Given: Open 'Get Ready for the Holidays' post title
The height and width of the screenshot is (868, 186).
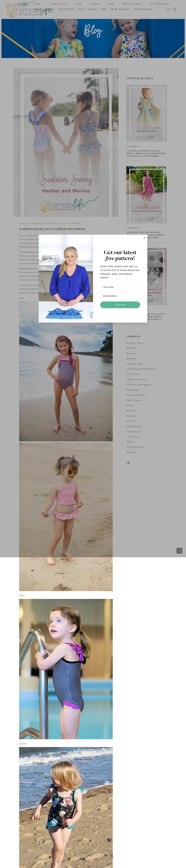Looking at the screenshot, I should click(146, 235).
